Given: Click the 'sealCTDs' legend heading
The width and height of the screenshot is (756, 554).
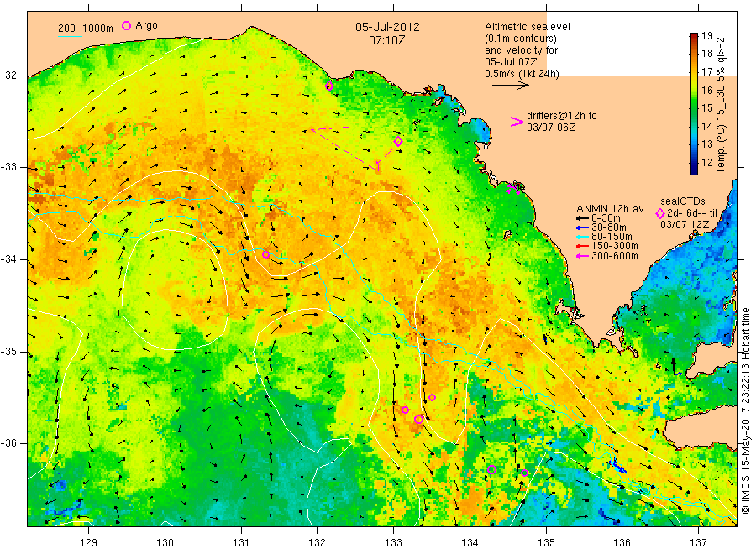Looking at the screenshot, I should (683, 201).
